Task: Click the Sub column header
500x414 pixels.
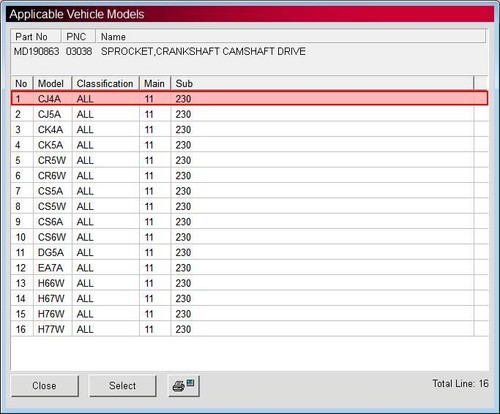Action: (322, 83)
